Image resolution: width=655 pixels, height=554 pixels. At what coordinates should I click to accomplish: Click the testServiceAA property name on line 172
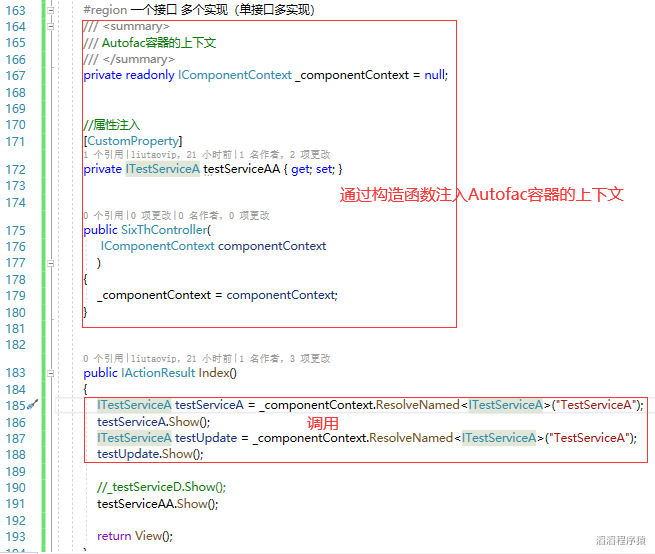(241, 169)
